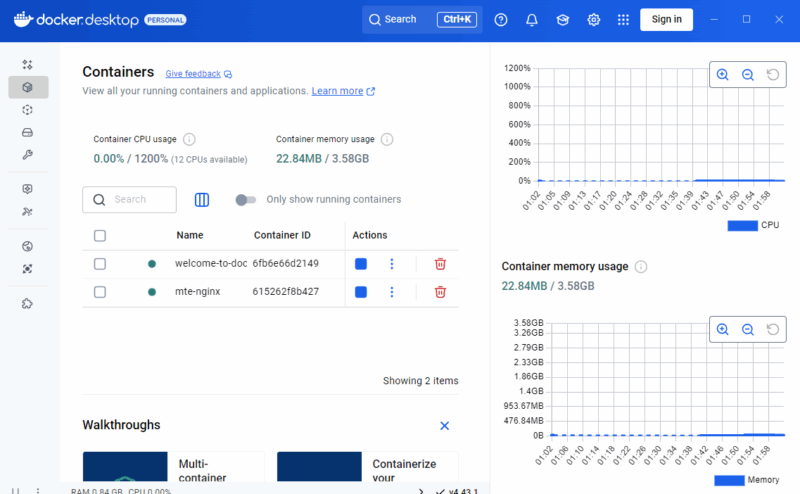Open Settings gear in the header
Image resolution: width=800 pixels, height=494 pixels.
coord(593,20)
